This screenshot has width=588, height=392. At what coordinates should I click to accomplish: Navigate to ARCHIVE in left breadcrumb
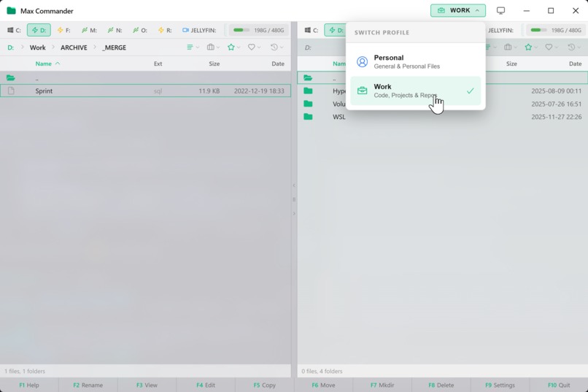(x=74, y=47)
